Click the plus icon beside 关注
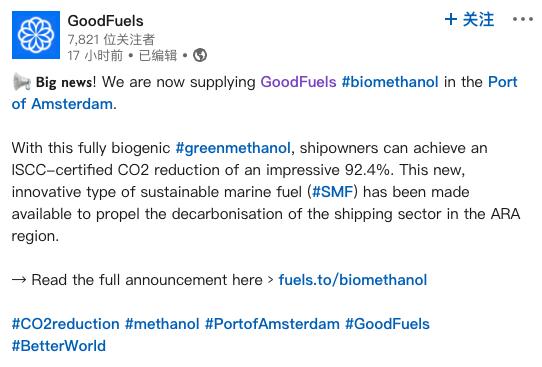 [451, 19]
